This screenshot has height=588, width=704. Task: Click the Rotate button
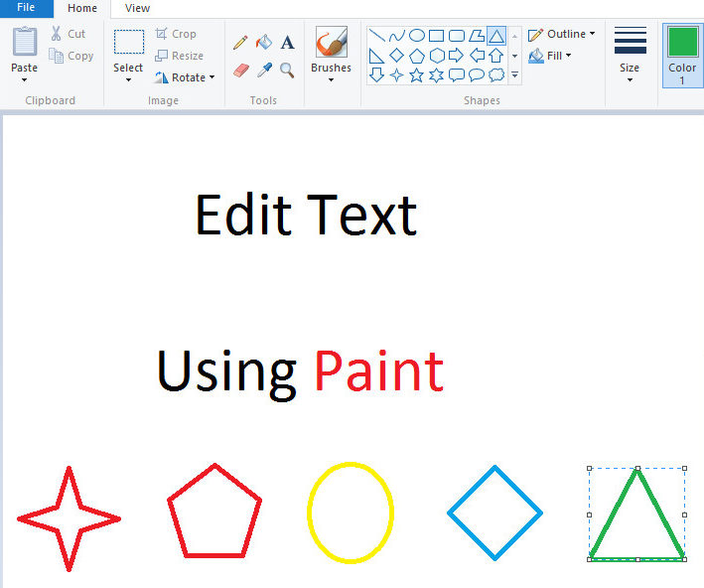(185, 77)
